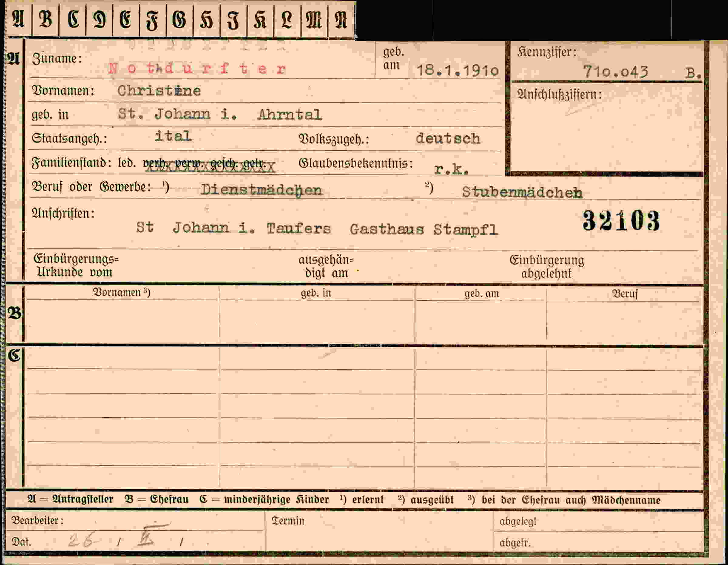Select the index tab letter K
Viewport: 728px width, 565px height.
coord(260,19)
